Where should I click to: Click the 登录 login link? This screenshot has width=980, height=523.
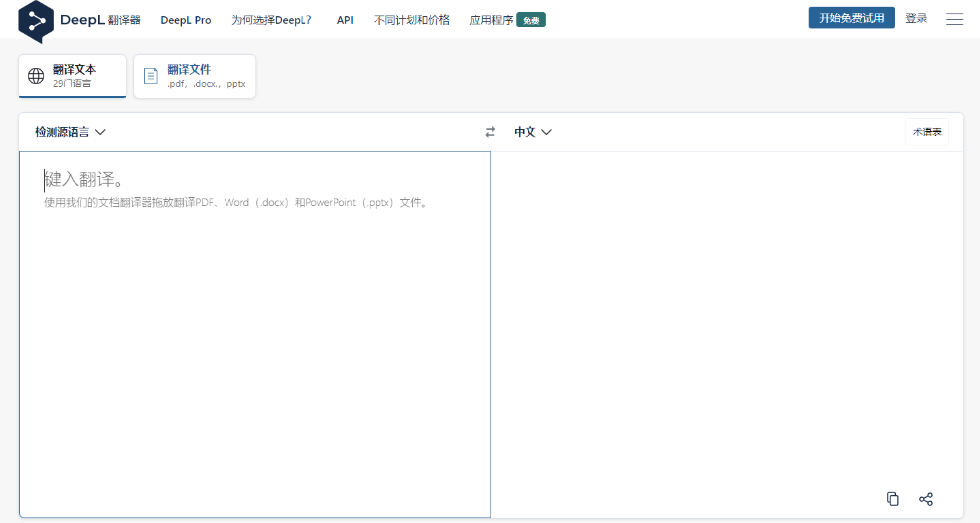[x=916, y=18]
